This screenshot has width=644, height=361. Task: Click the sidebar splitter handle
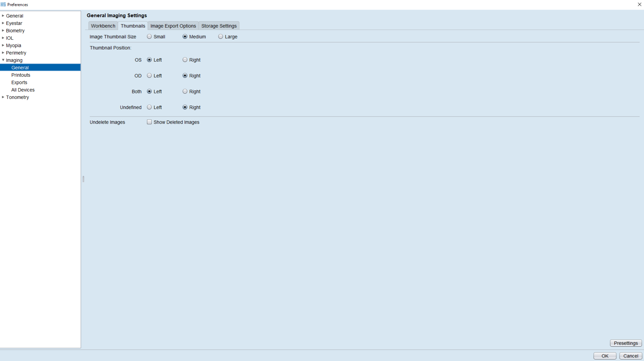click(83, 179)
